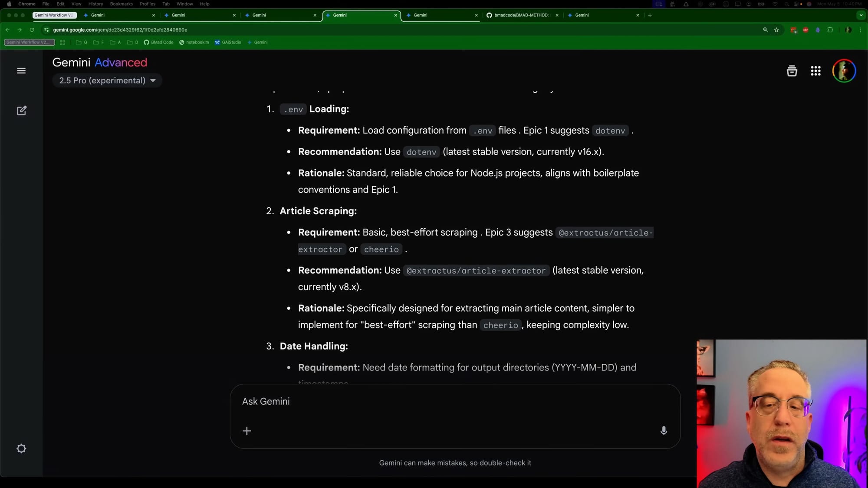Reload the current Gemini page
The height and width of the screenshot is (488, 868).
point(32,30)
